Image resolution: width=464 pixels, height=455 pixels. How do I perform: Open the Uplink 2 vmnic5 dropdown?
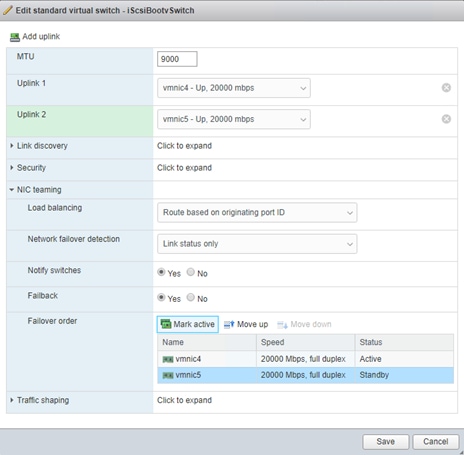(234, 119)
